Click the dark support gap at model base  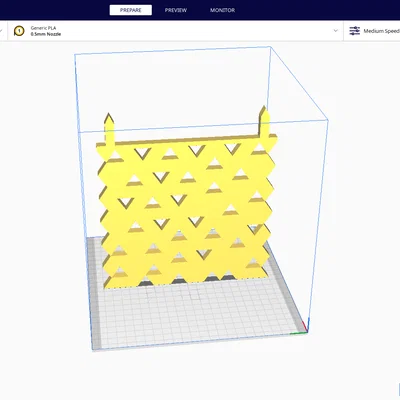click(145, 283)
